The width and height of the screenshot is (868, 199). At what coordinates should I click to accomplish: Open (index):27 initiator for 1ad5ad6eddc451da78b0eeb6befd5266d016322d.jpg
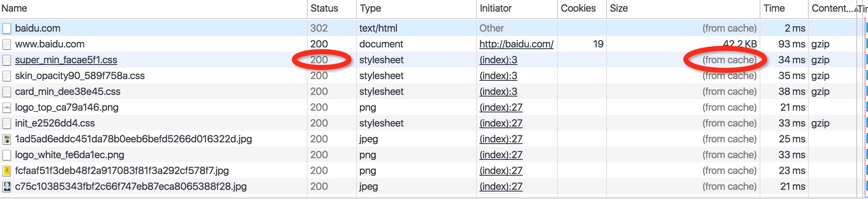click(x=501, y=139)
